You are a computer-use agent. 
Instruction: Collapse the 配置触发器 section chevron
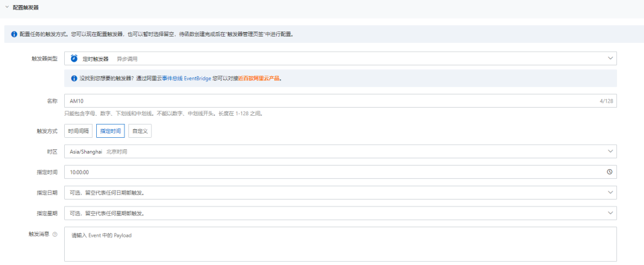[x=6, y=7]
